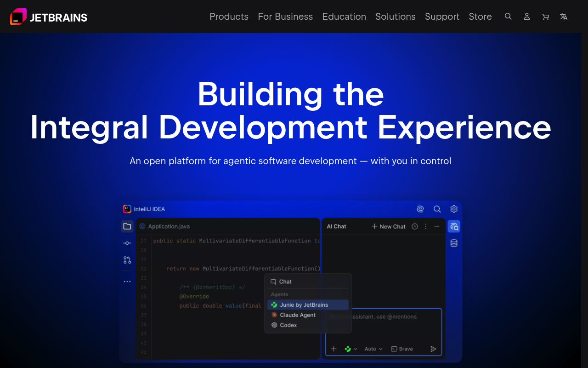
Task: Open the Project folder tool icon
Action: click(127, 226)
